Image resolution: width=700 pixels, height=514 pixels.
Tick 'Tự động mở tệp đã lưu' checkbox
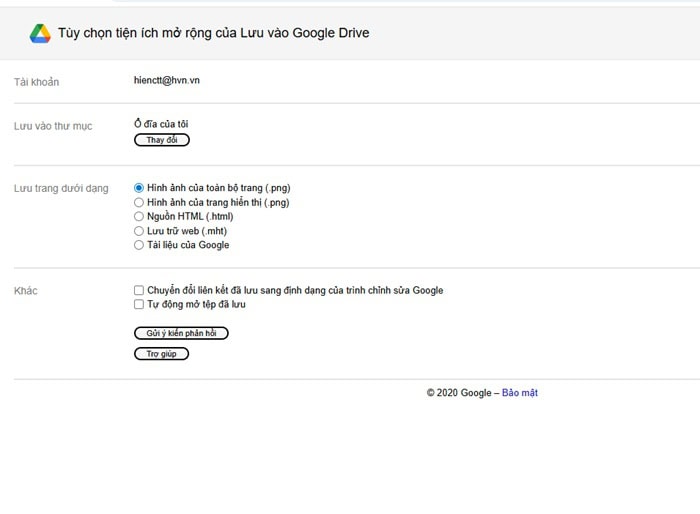coord(139,304)
